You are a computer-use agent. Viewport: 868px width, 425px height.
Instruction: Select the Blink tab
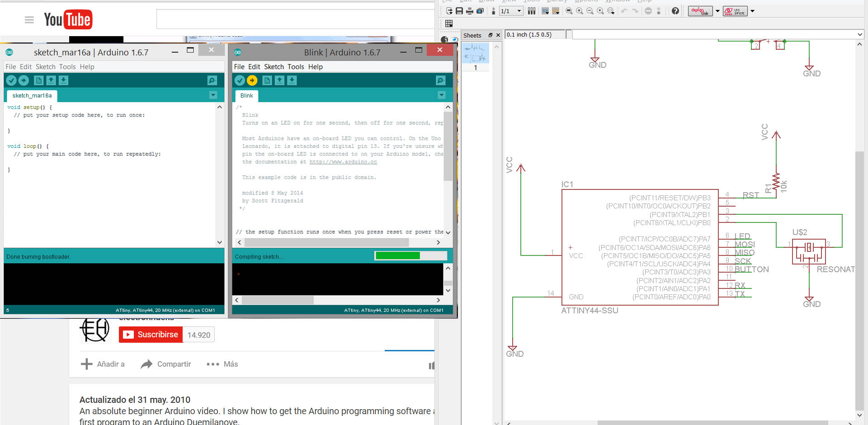tap(246, 96)
